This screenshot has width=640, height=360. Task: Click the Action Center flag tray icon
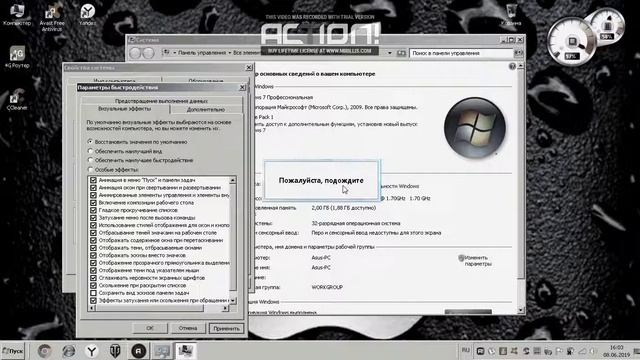point(559,351)
